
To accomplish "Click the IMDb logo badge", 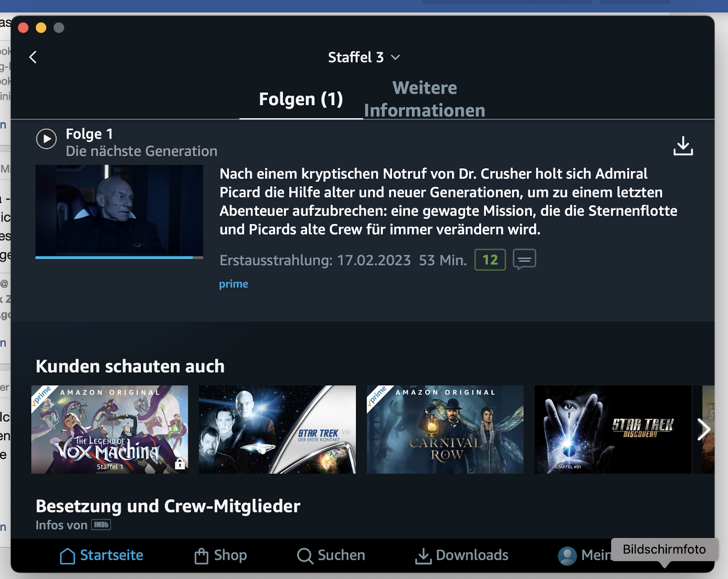I will click(x=101, y=525).
